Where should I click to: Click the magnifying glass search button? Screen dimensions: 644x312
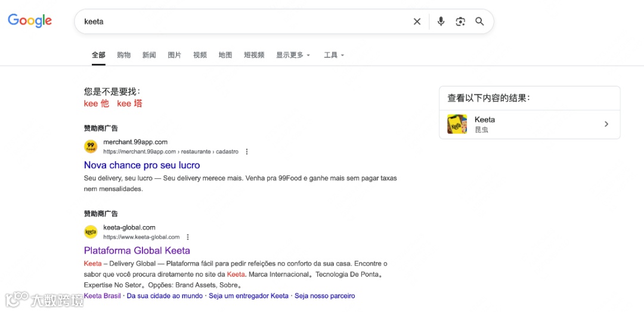click(479, 21)
